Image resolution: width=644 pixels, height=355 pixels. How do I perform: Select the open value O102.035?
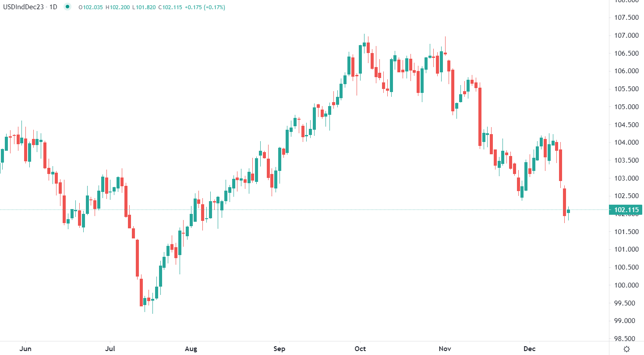tap(90, 7)
